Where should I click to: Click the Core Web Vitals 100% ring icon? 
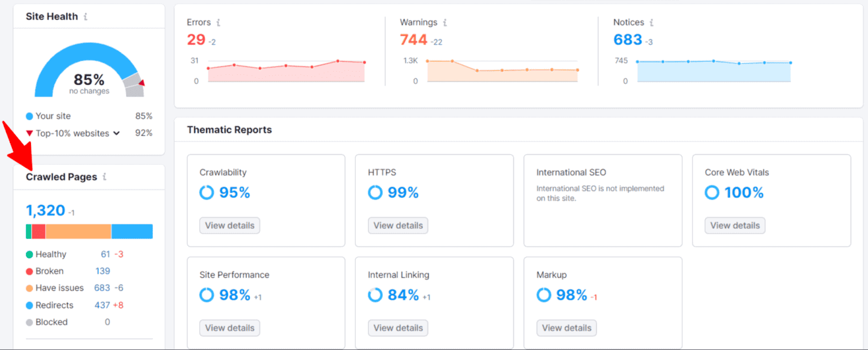click(712, 193)
